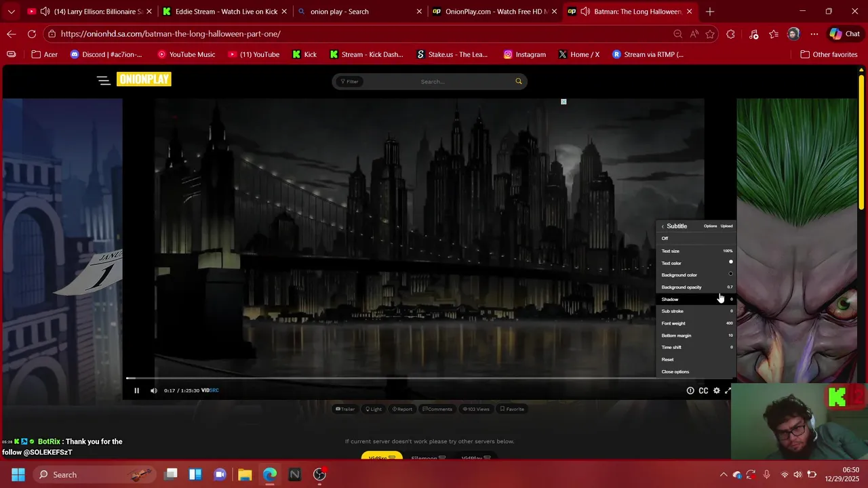868x488 pixels.
Task: Select the Shadow subtitle option
Action: coord(696,299)
